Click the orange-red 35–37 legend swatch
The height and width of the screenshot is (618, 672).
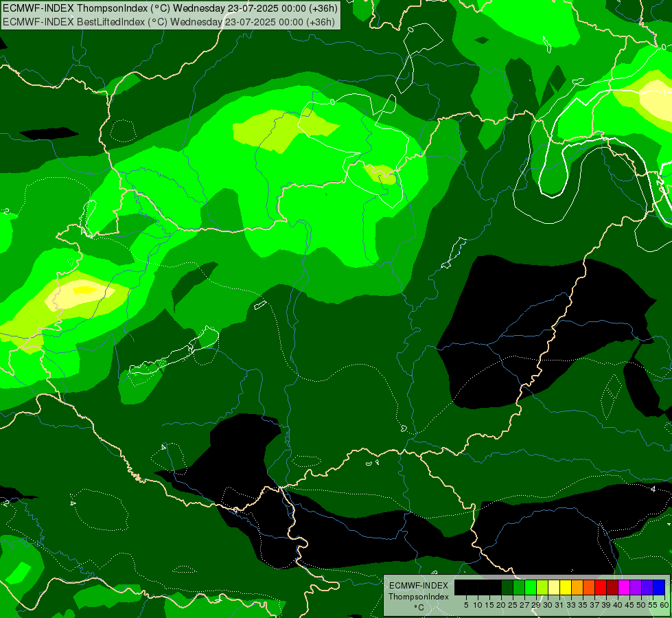589,587
